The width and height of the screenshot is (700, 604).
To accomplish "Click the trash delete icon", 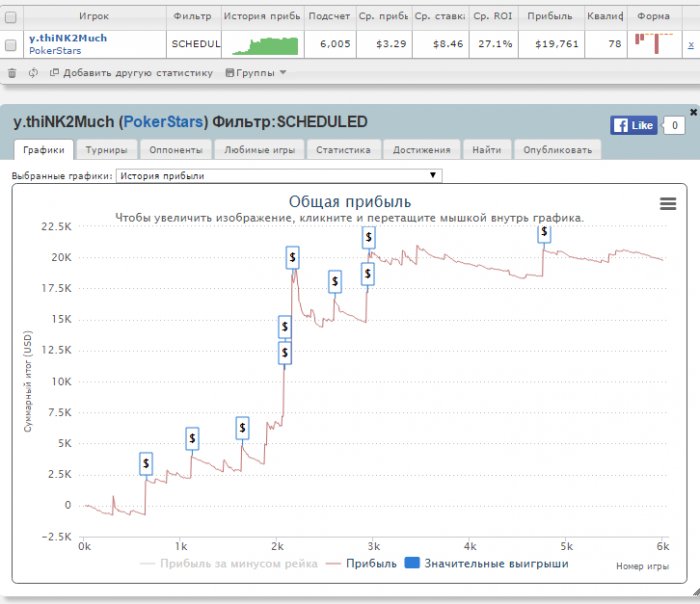I will (12, 73).
